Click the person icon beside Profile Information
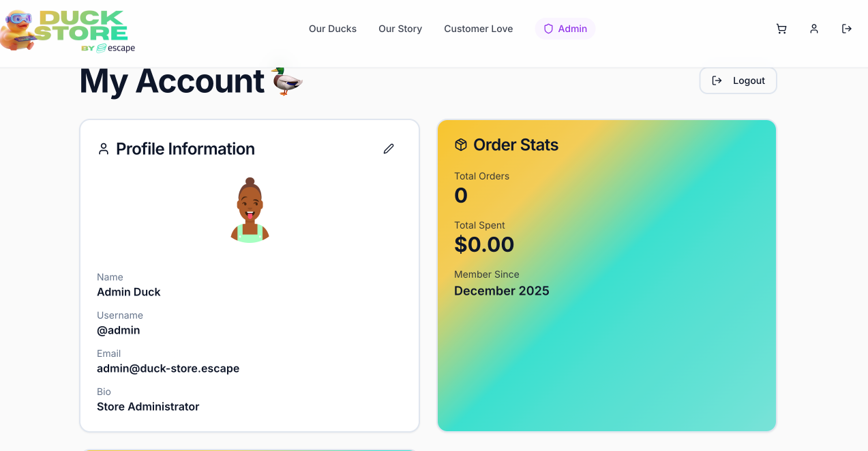This screenshot has width=868, height=451. click(x=104, y=149)
